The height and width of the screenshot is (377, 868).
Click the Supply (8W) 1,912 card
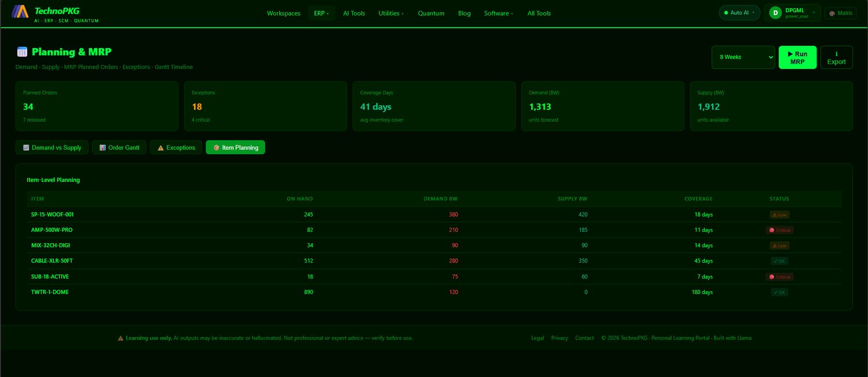771,106
